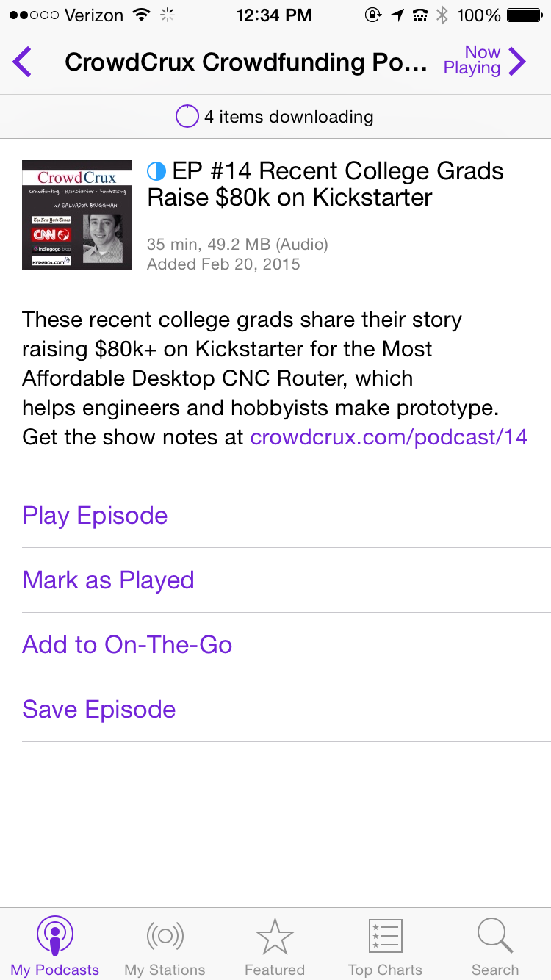Open the Featured star tab
Image resolution: width=551 pixels, height=980 pixels.
click(275, 936)
